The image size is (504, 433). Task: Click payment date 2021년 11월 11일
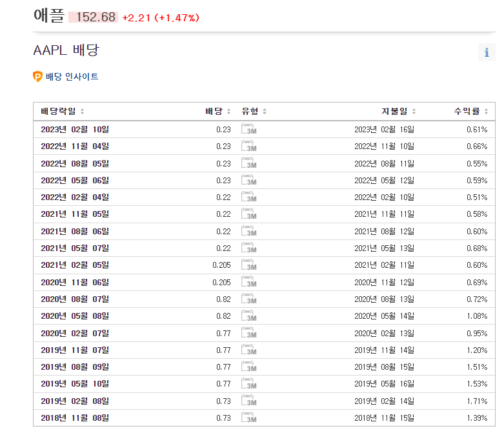384,214
